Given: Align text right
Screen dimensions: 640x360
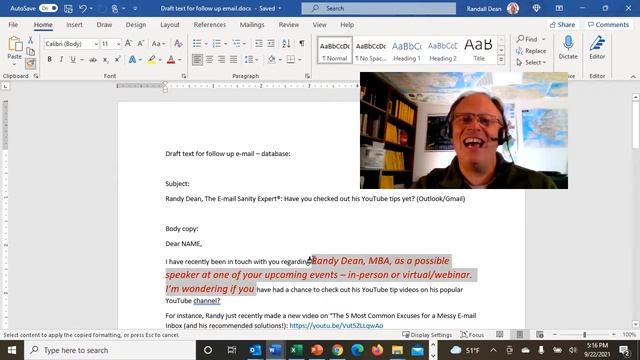Looking at the screenshot, I should pyautogui.click(x=222, y=60).
